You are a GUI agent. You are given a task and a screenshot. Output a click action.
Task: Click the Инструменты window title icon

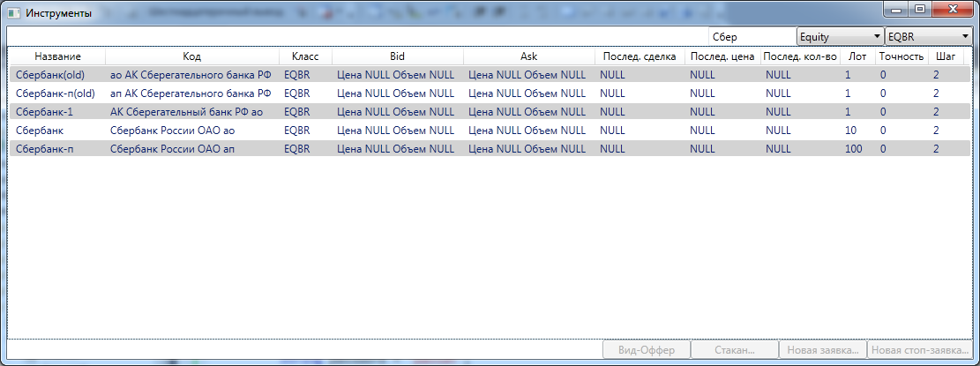tap(14, 13)
